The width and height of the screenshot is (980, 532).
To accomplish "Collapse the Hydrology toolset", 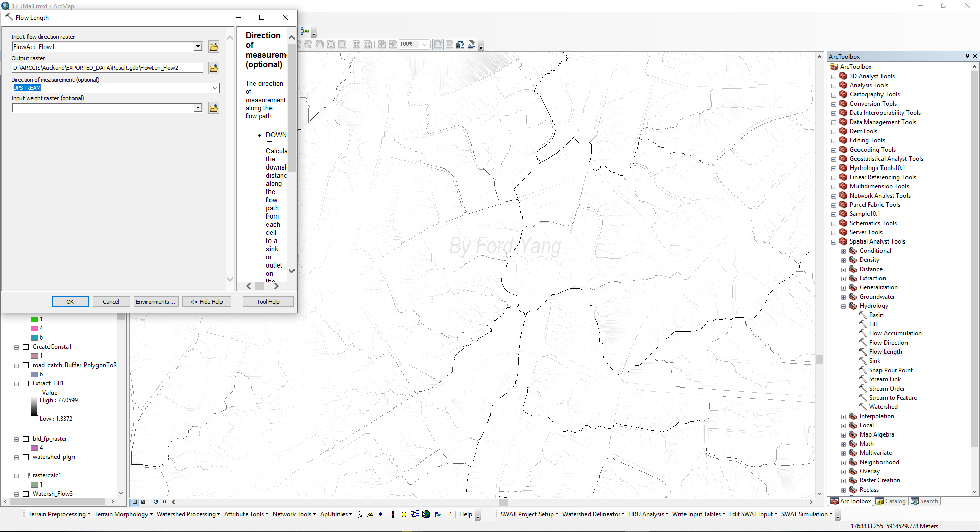I will [843, 306].
